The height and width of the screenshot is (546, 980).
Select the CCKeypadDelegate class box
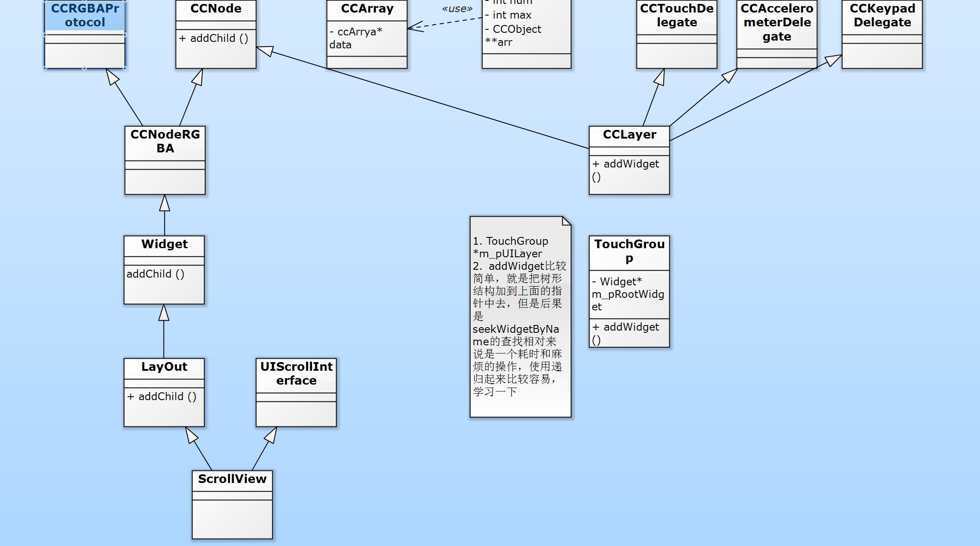882,35
